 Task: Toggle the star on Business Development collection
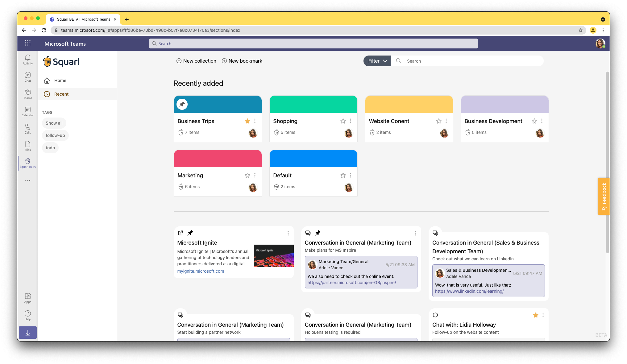(534, 121)
